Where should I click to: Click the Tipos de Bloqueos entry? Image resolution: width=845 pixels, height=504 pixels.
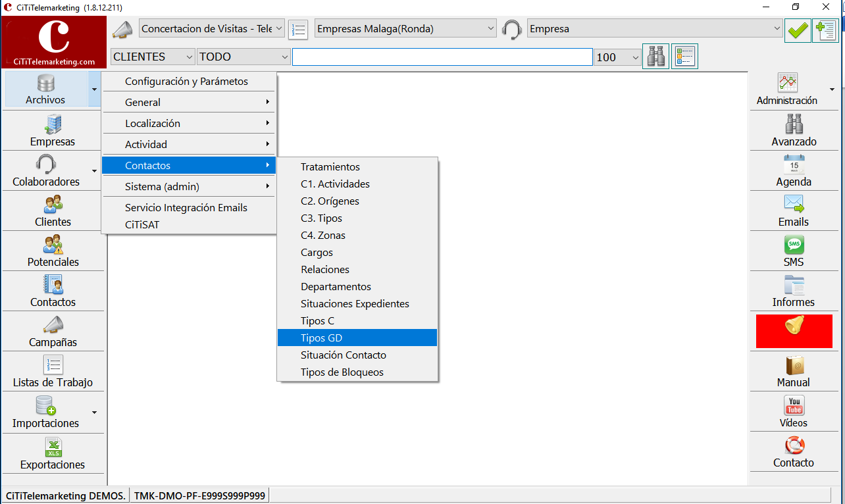tap(357, 372)
